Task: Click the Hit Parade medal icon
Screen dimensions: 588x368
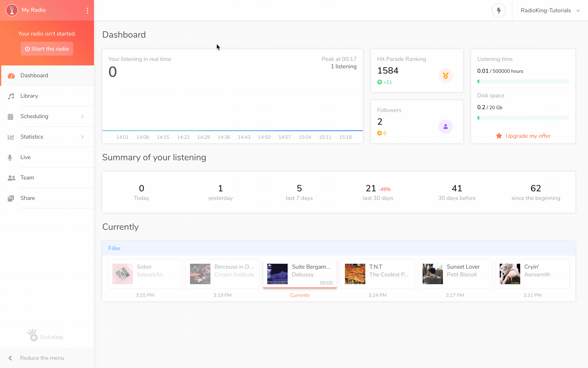Action: coord(446,76)
